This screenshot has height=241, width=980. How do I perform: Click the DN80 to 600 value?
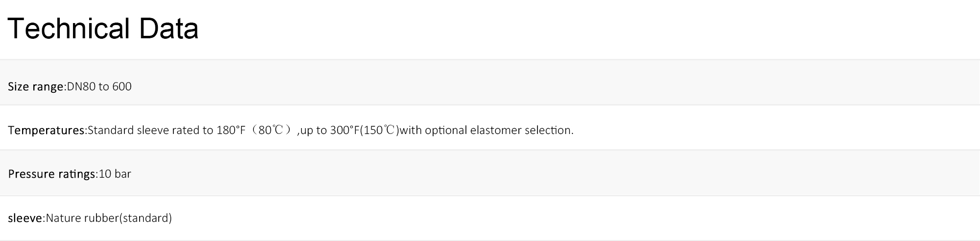click(99, 86)
